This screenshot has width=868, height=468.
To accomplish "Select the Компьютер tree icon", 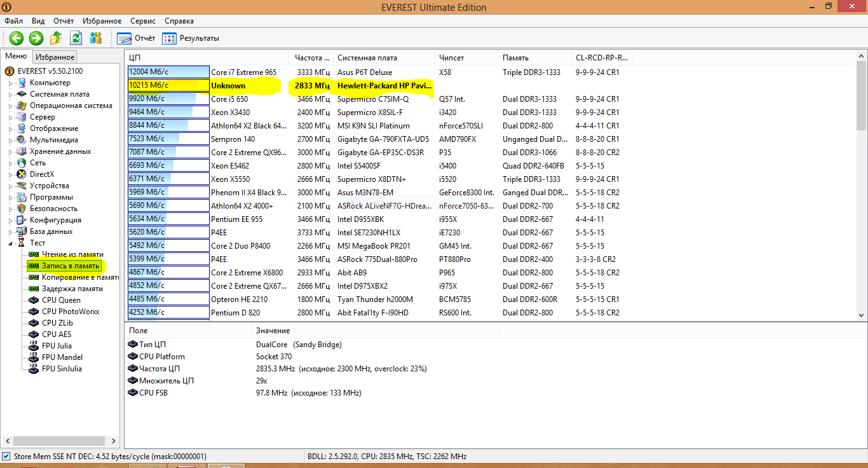I will (x=22, y=83).
